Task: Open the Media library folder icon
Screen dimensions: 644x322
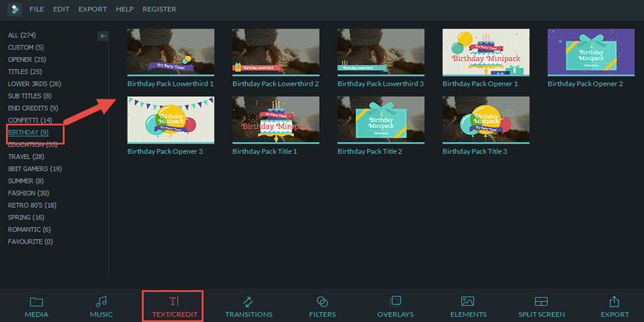Action: (36, 302)
